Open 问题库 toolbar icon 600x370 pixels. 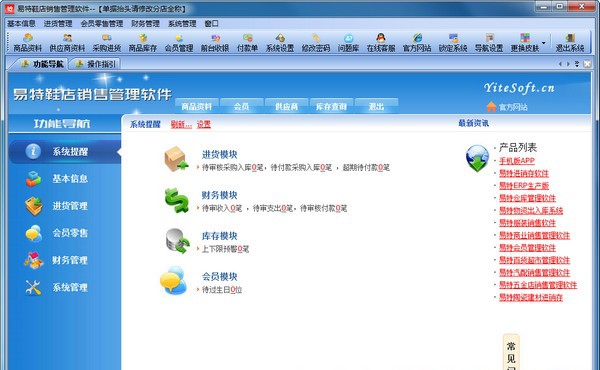pyautogui.click(x=348, y=42)
